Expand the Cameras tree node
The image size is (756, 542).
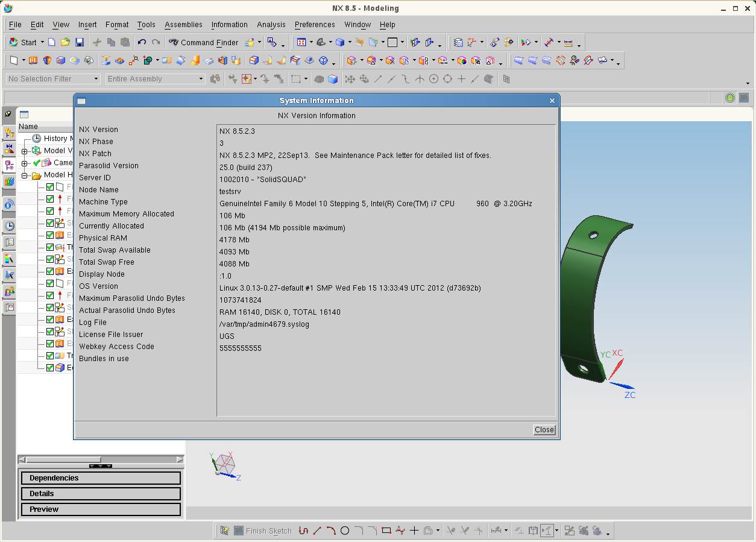pyautogui.click(x=24, y=163)
